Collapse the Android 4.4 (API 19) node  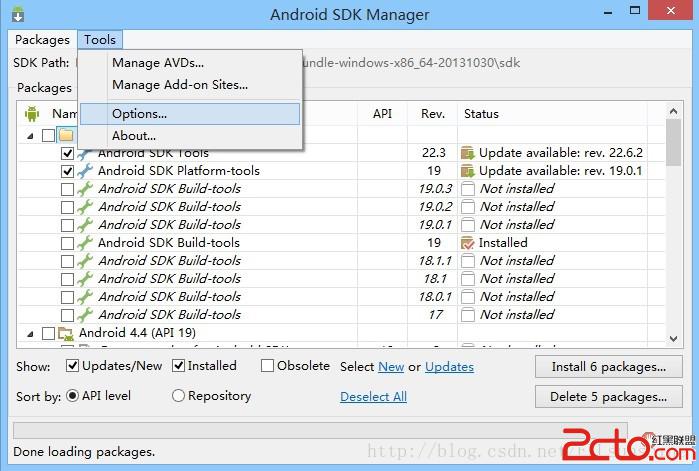30,334
